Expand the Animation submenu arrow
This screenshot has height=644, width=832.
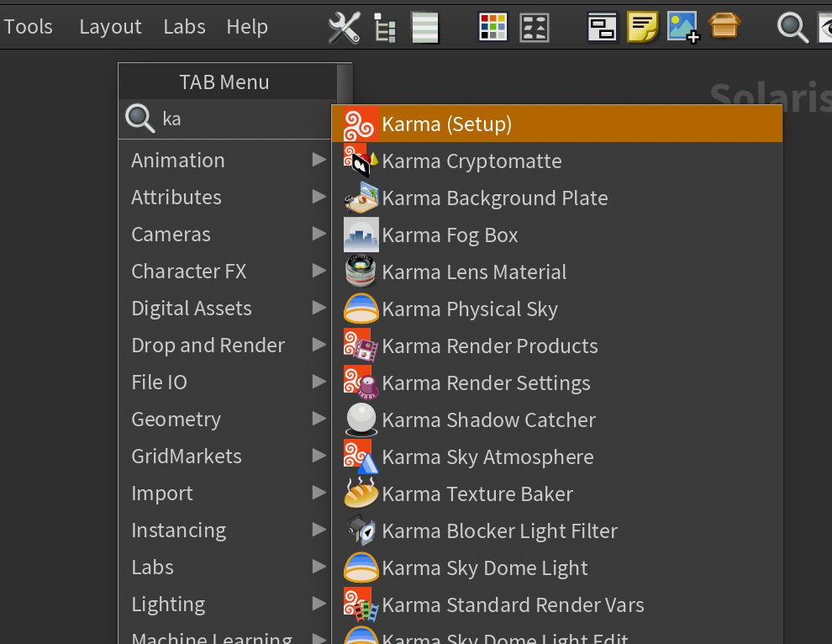pyautogui.click(x=319, y=160)
